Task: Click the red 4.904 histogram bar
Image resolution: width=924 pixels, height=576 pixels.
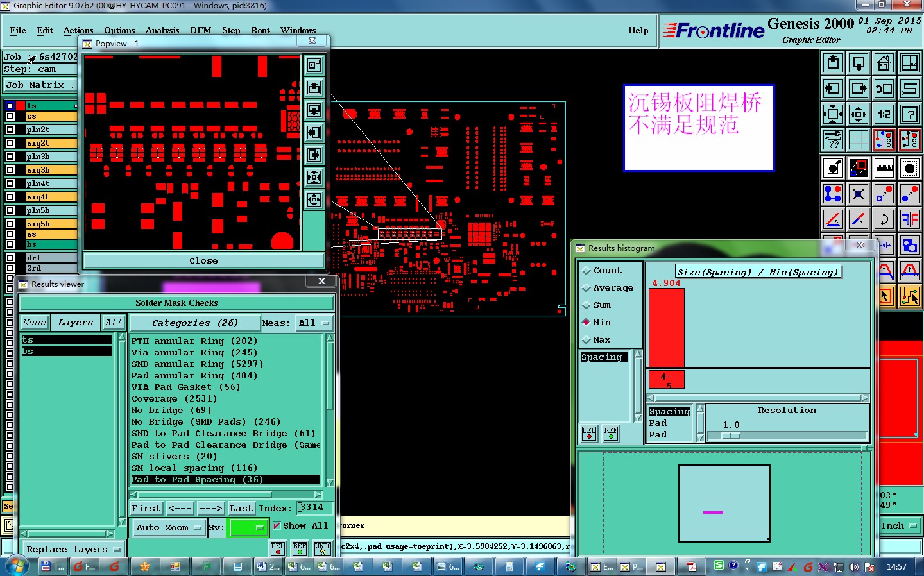Action: coord(667,328)
